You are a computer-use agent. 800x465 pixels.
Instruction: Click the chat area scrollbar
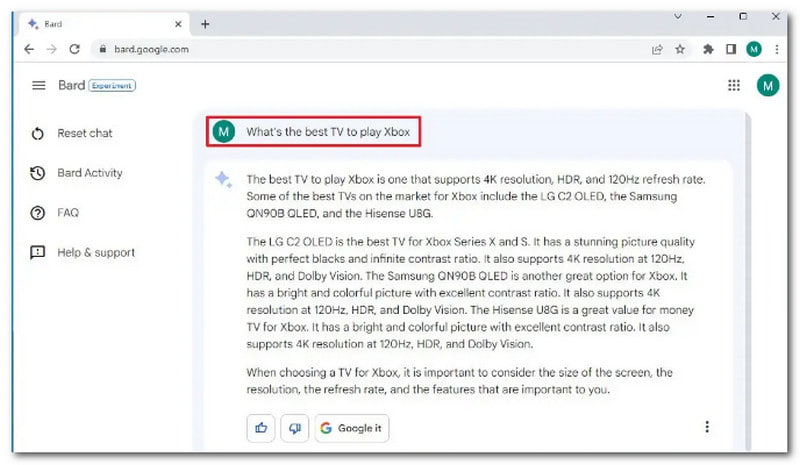coord(747,281)
